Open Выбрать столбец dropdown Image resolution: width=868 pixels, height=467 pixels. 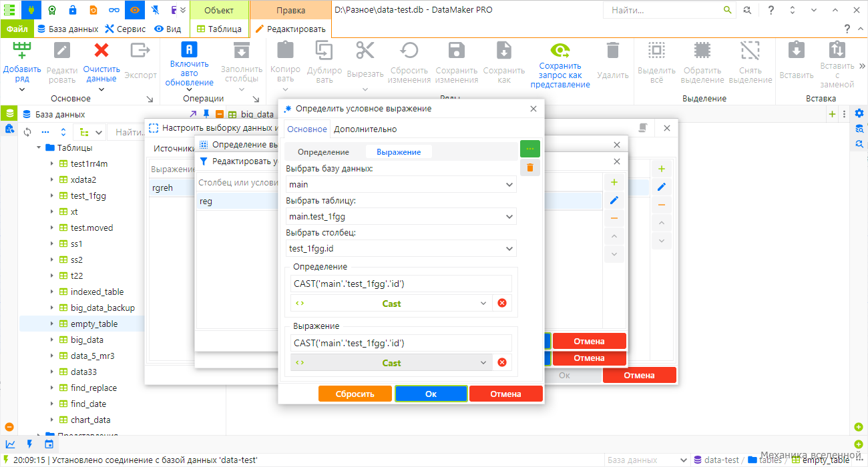(x=401, y=248)
